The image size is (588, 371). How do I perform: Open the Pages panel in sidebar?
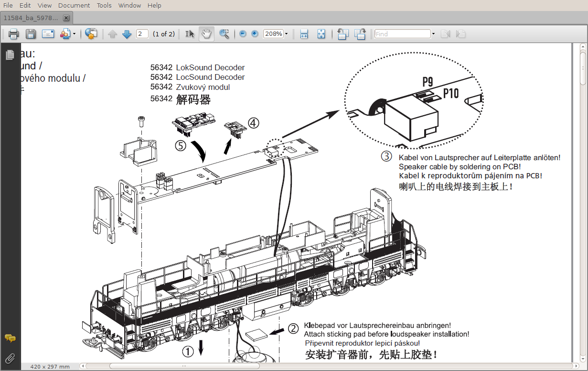point(10,55)
